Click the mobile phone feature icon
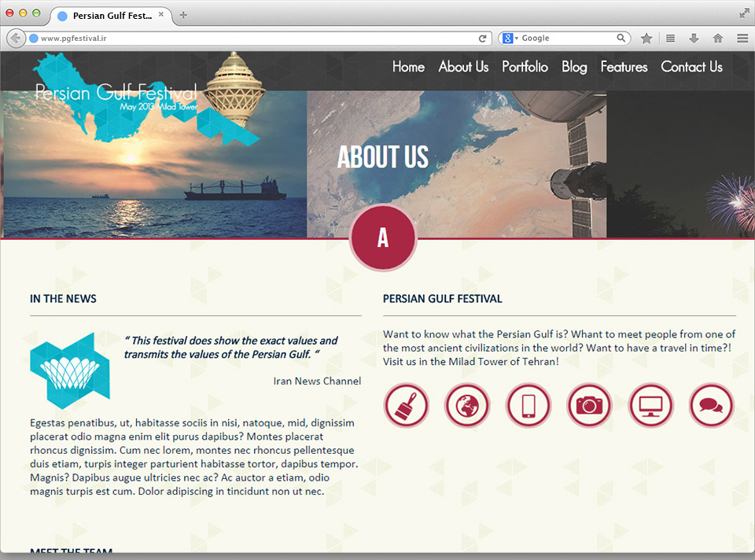 (x=528, y=405)
